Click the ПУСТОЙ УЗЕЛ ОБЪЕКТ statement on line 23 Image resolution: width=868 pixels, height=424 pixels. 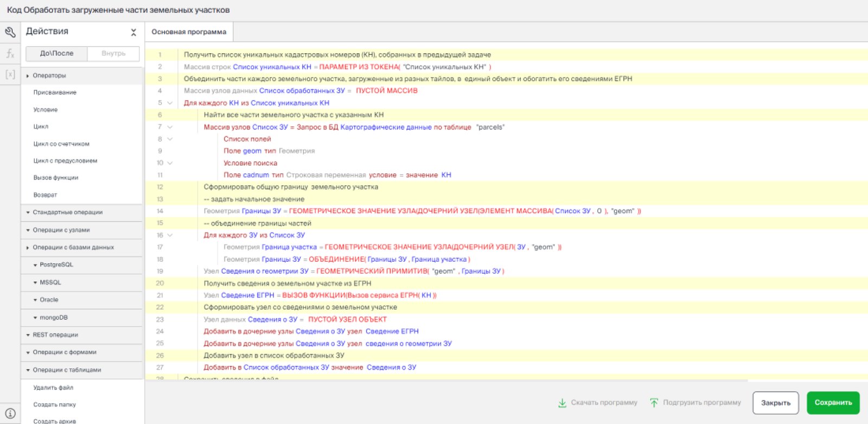click(347, 319)
